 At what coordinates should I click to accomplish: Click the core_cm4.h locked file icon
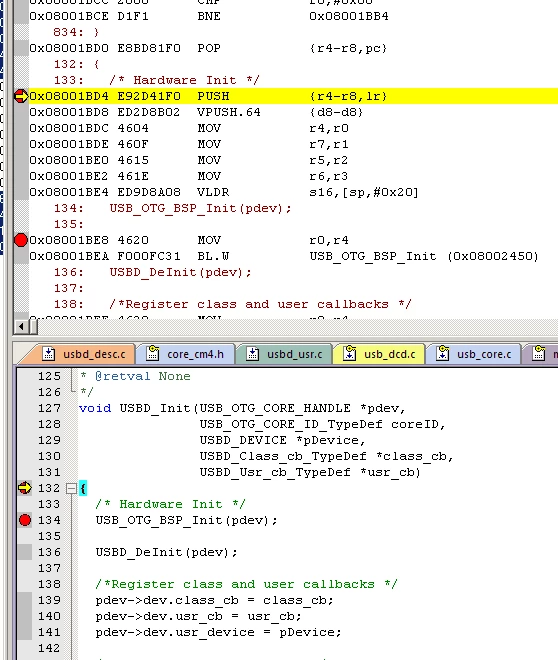click(153, 353)
